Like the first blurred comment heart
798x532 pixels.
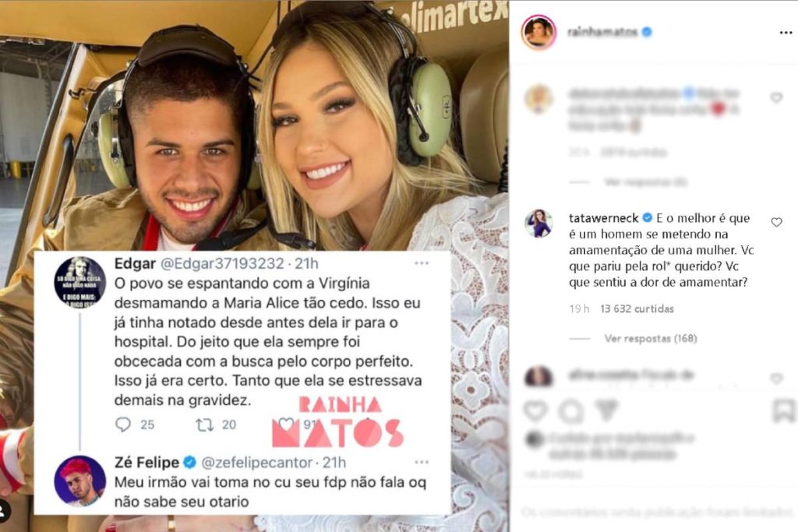click(776, 97)
